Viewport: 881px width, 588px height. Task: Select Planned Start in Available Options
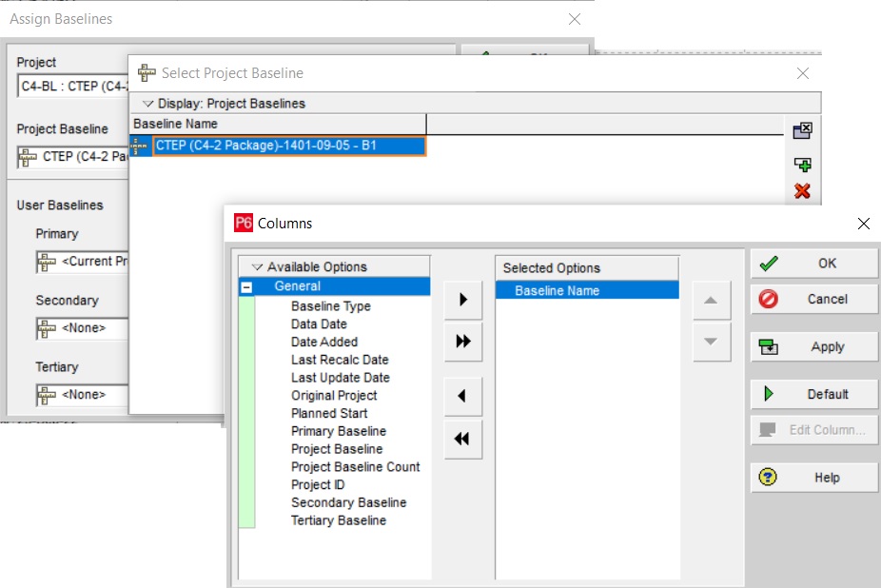click(329, 414)
